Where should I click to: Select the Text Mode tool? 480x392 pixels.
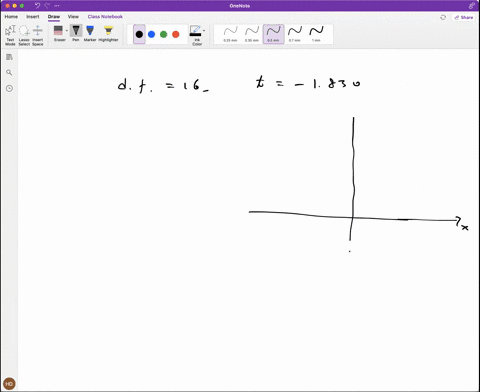pos(10,35)
